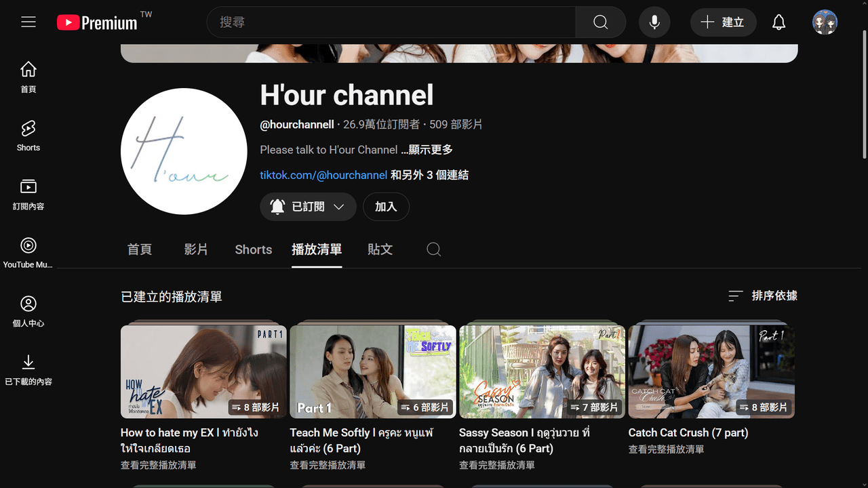Open the 排序依據 sort dropdown

point(762,296)
